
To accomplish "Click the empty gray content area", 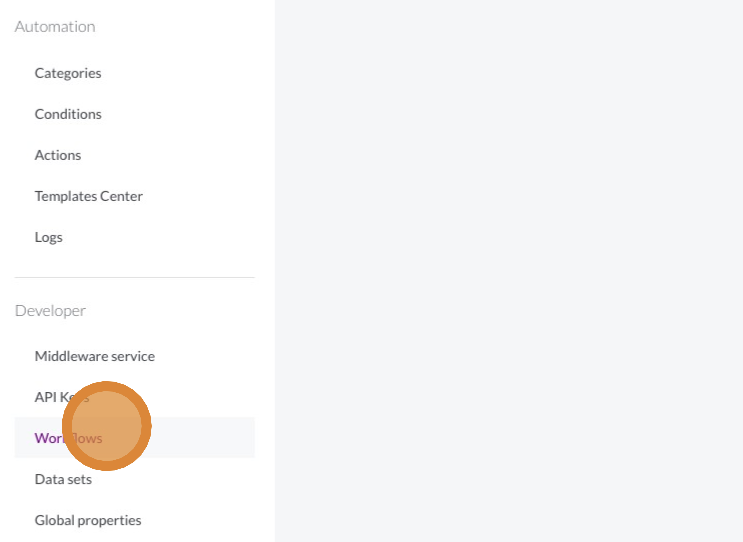I will click(x=509, y=271).
